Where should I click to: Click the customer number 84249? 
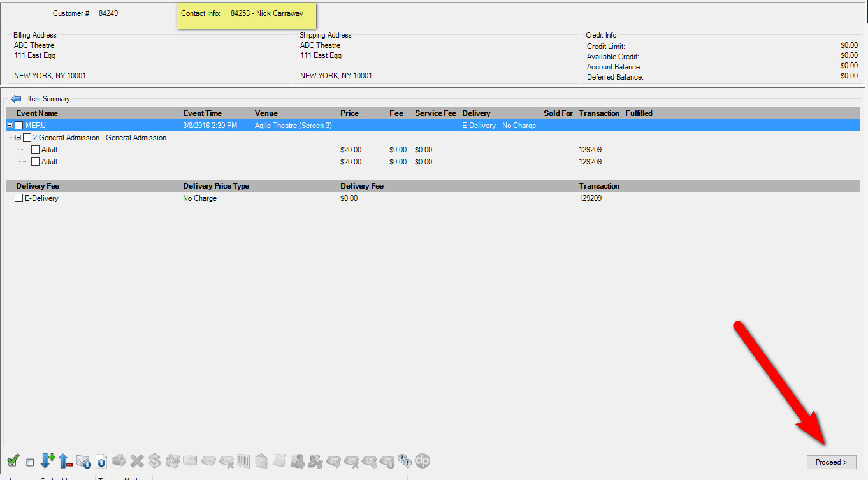108,13
